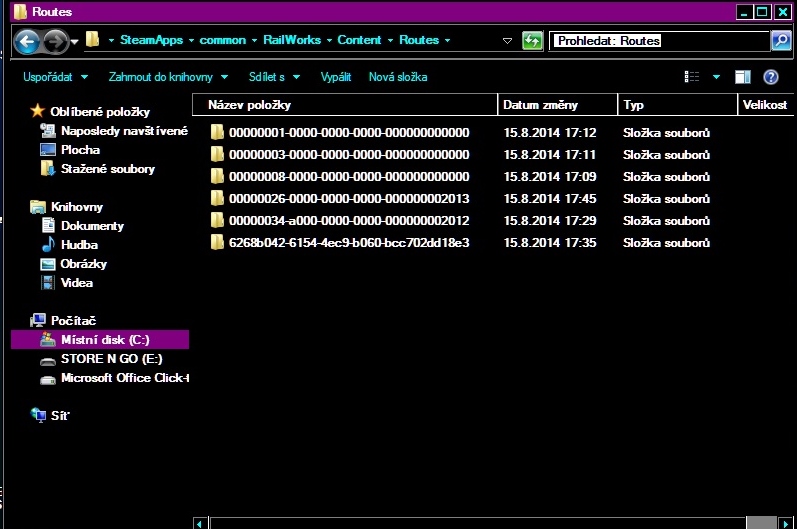Select 'Místní disk (C:)' drive
The width and height of the screenshot is (797, 529).
(x=100, y=339)
